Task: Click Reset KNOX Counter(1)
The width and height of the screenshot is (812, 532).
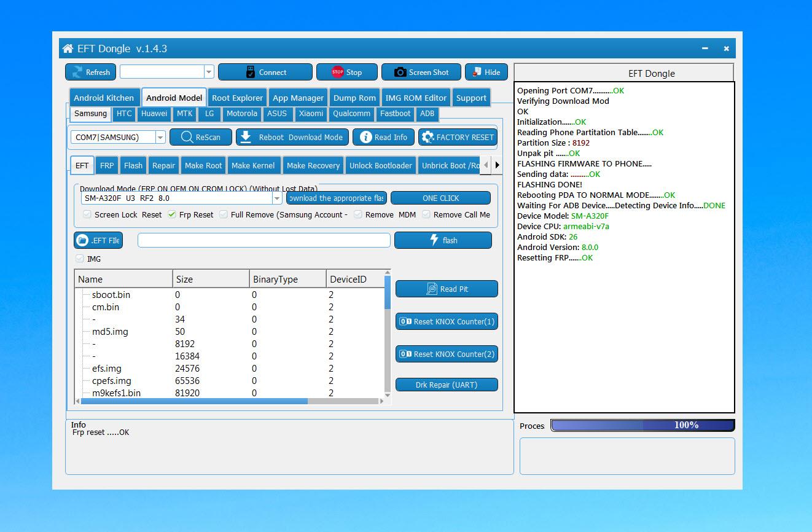Action: pos(447,321)
